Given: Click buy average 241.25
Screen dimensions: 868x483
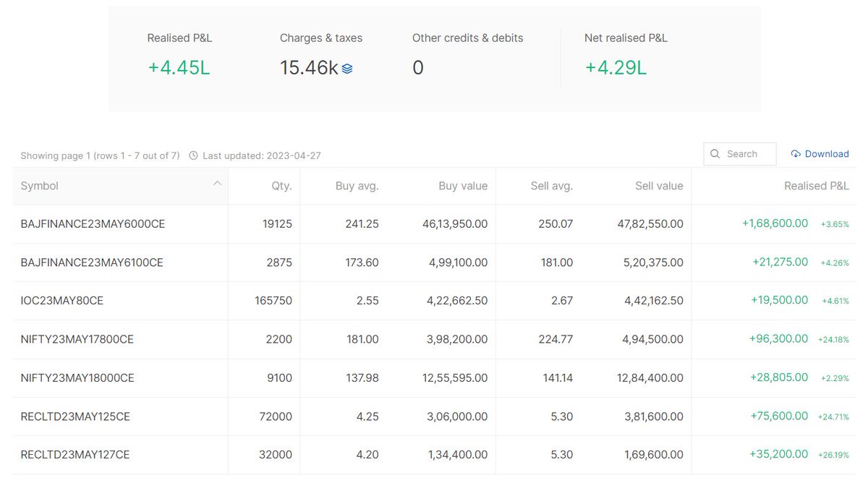Looking at the screenshot, I should [362, 224].
